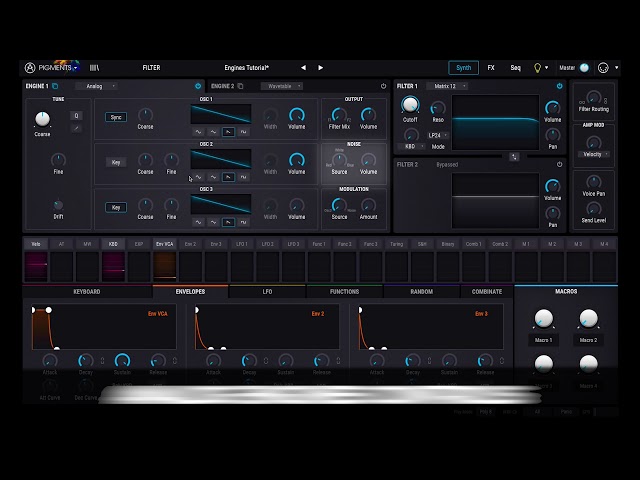Open MIDI settings icon at top right
This screenshot has width=640, height=480.
pos(603,68)
